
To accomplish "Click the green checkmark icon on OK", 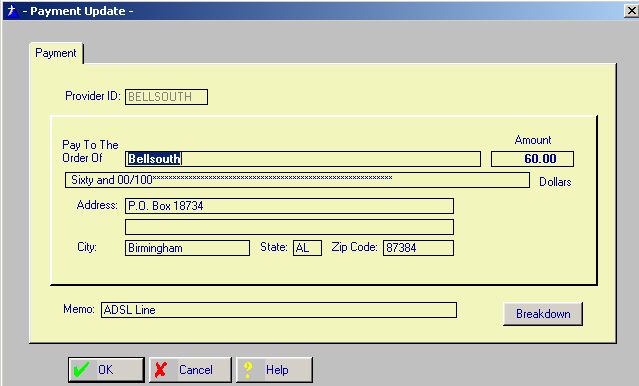I will coord(81,369).
